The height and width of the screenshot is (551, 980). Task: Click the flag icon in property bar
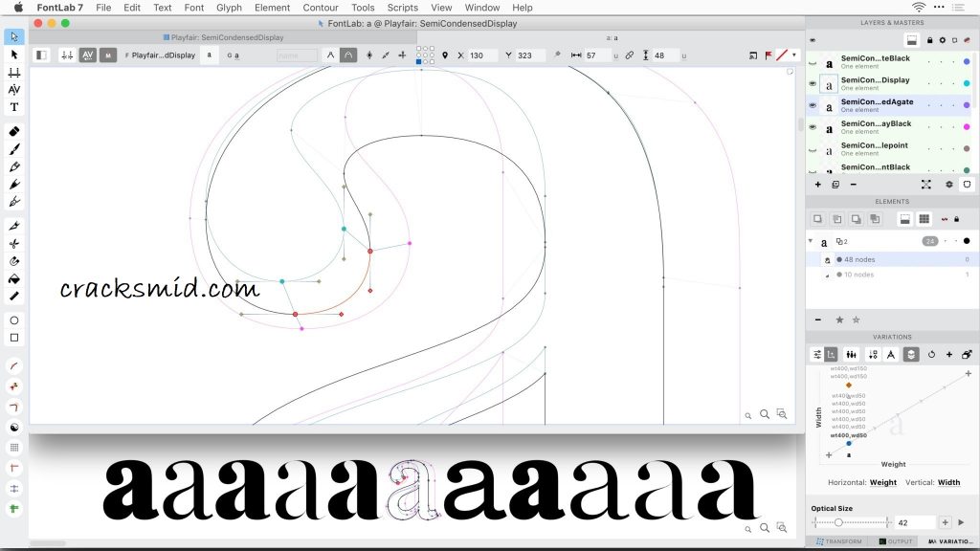768,55
